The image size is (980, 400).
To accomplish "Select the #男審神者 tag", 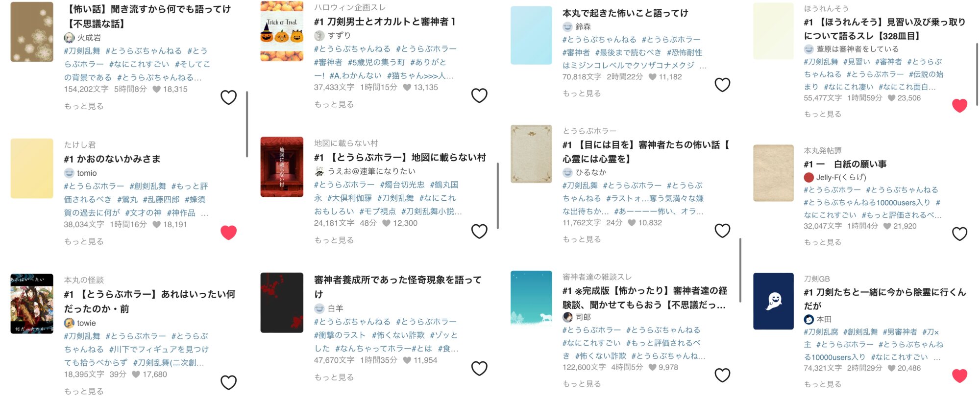I will [x=900, y=332].
